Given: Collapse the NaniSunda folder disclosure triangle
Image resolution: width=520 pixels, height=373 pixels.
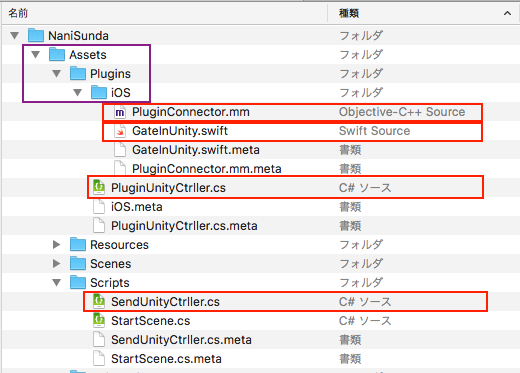Looking at the screenshot, I should coord(14,35).
